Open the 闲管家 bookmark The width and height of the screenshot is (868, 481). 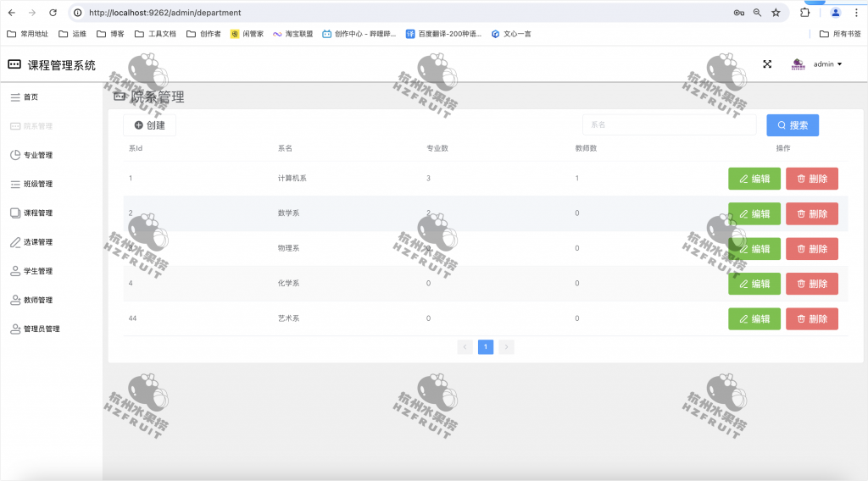click(x=247, y=34)
